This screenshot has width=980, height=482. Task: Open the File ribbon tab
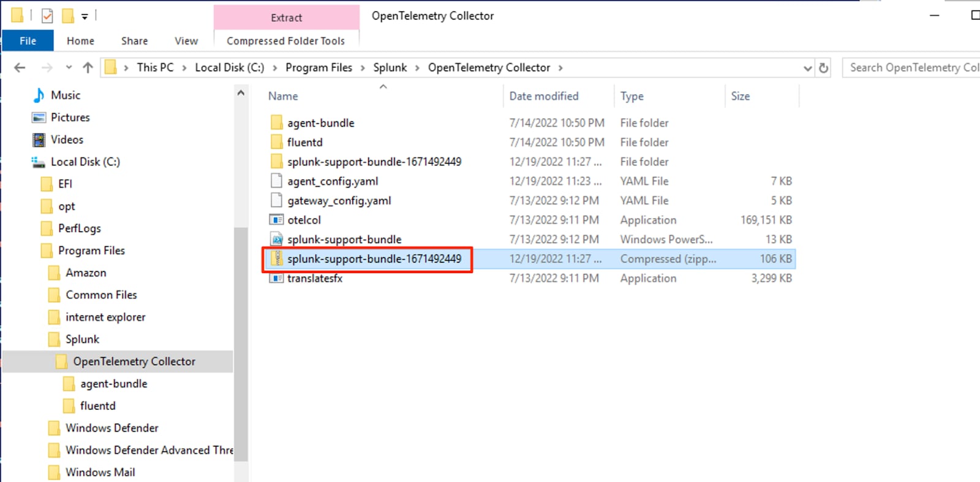tap(28, 41)
